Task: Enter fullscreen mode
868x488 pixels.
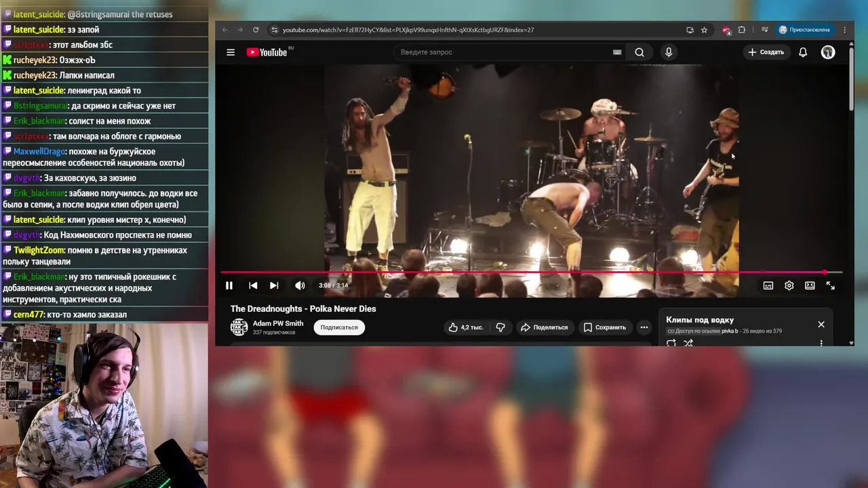Action: (x=831, y=285)
